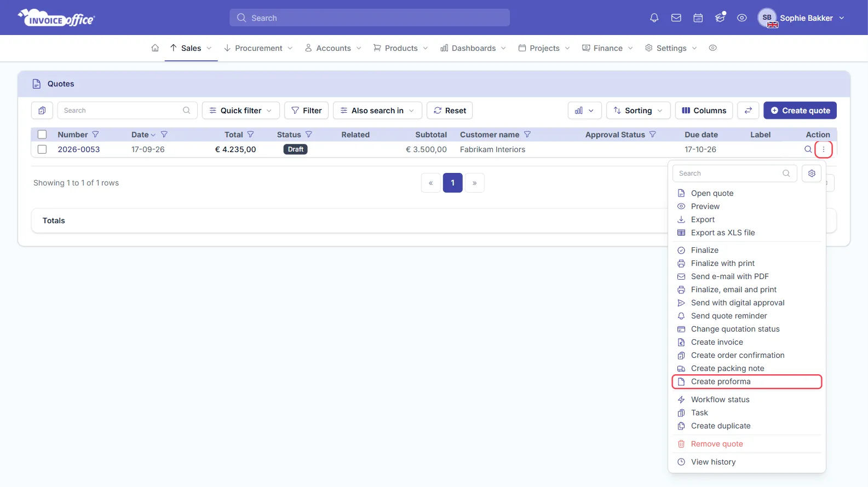The width and height of the screenshot is (868, 487).
Task: Choose Create invoice in the action menu
Action: pos(747,343)
